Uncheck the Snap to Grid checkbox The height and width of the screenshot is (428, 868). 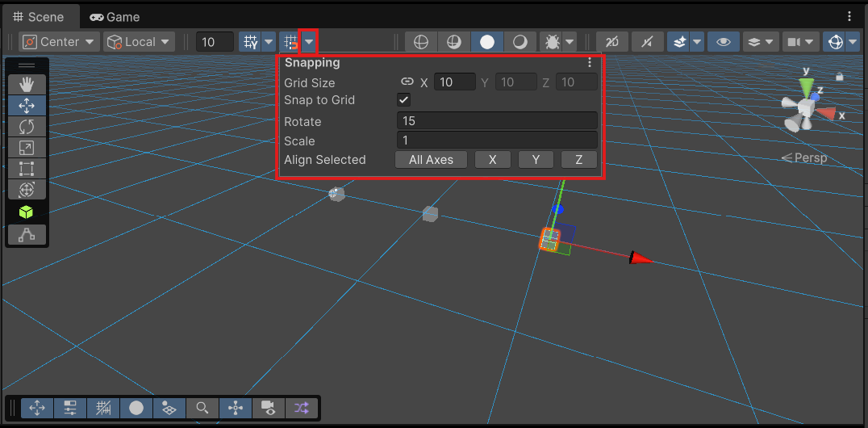(404, 100)
